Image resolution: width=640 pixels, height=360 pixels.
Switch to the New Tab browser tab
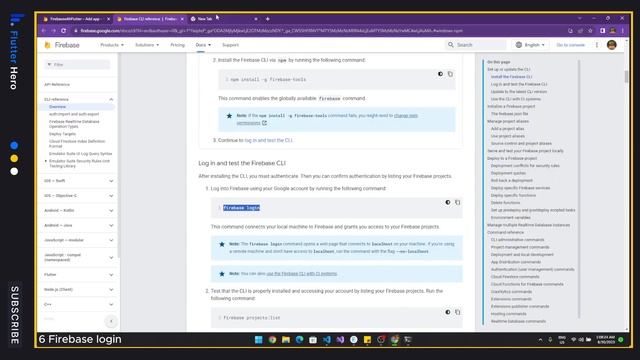pyautogui.click(x=224, y=19)
